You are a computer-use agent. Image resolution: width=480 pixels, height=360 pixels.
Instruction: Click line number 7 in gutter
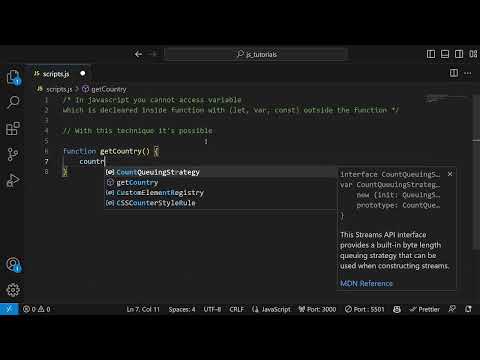click(46, 162)
